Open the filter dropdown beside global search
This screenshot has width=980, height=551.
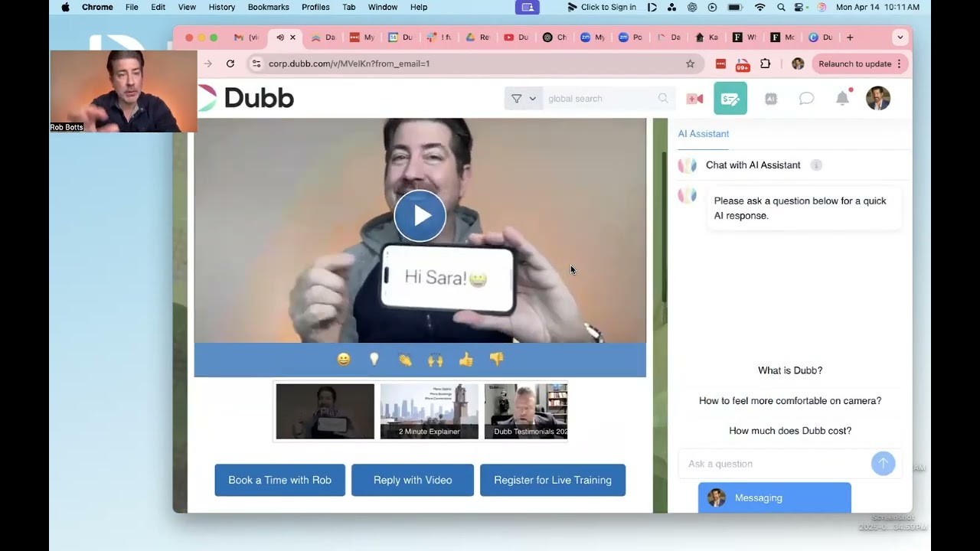(x=524, y=98)
